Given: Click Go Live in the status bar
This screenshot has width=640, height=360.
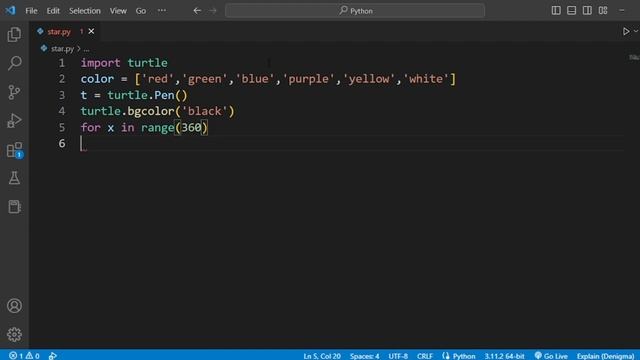Looking at the screenshot, I should click(551, 356).
